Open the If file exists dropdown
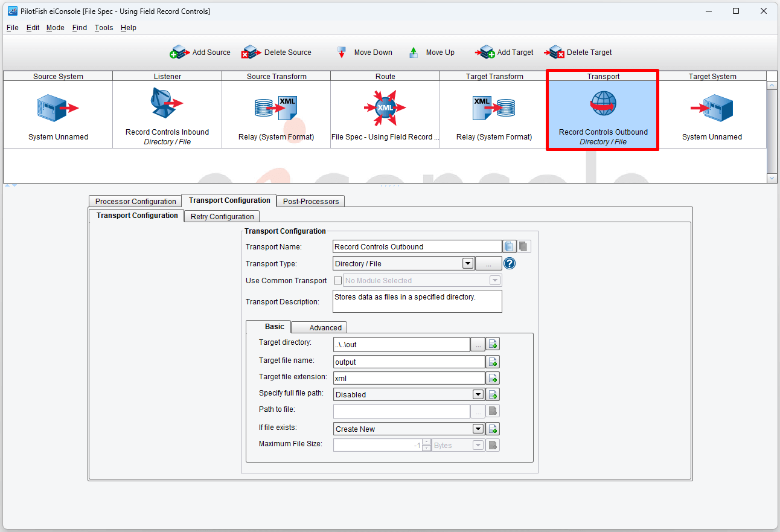The width and height of the screenshot is (780, 532). (x=478, y=429)
